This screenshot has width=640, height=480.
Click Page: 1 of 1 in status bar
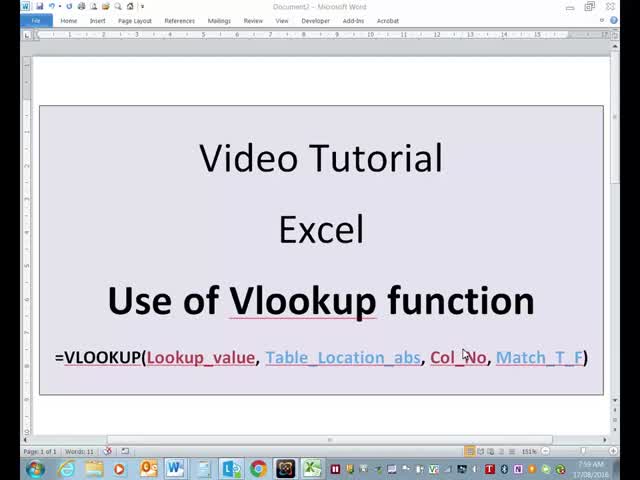coord(40,451)
